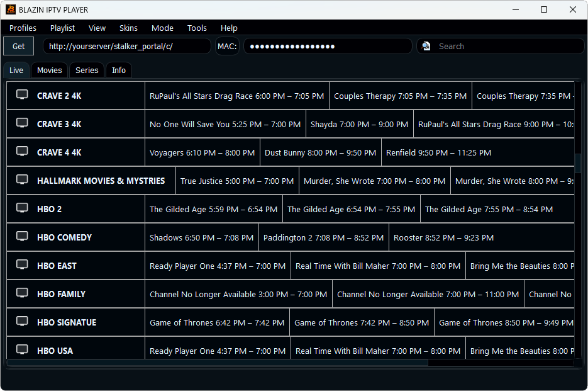
Task: Click Dust Bunny 8:00 PM – 9:50 PM program
Action: (321, 152)
